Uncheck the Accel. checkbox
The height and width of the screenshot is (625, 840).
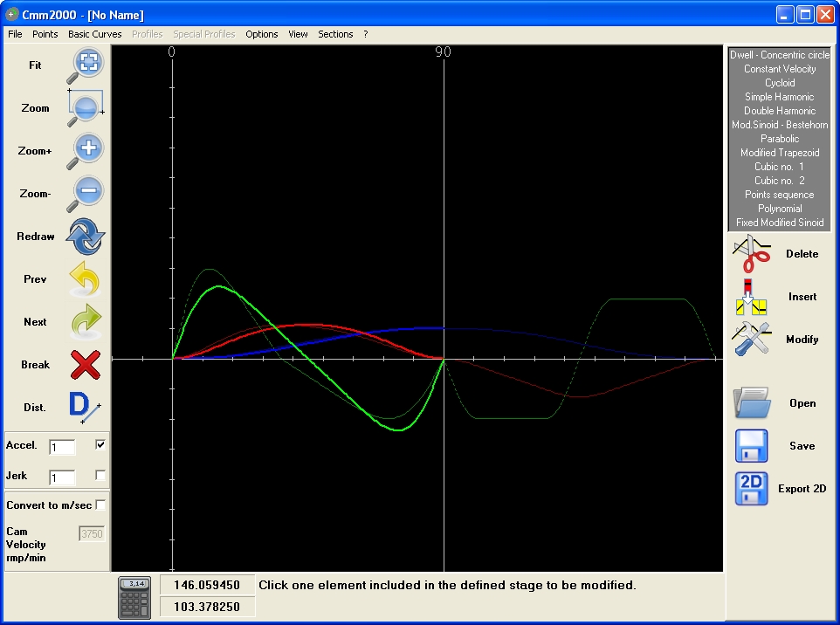pos(100,444)
